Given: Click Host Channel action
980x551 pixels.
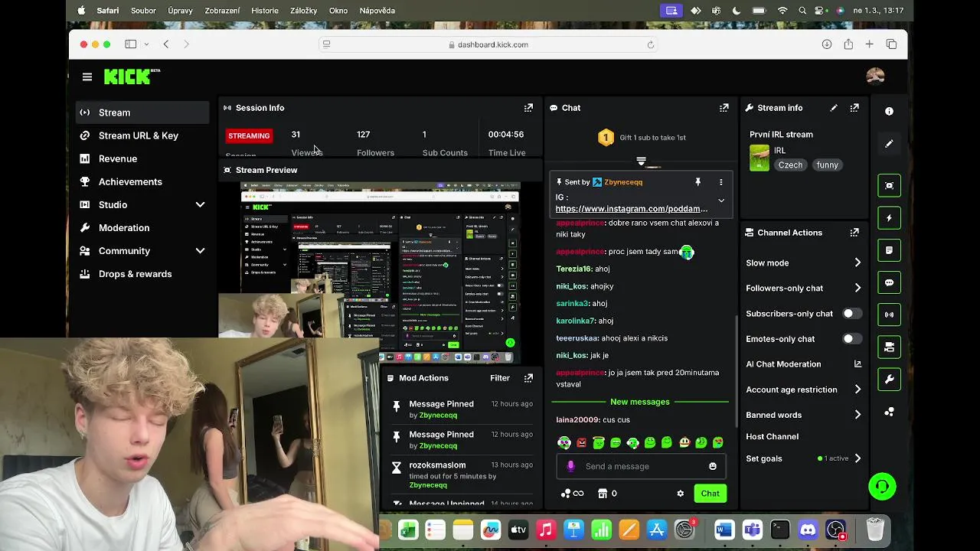Looking at the screenshot, I should (x=772, y=436).
